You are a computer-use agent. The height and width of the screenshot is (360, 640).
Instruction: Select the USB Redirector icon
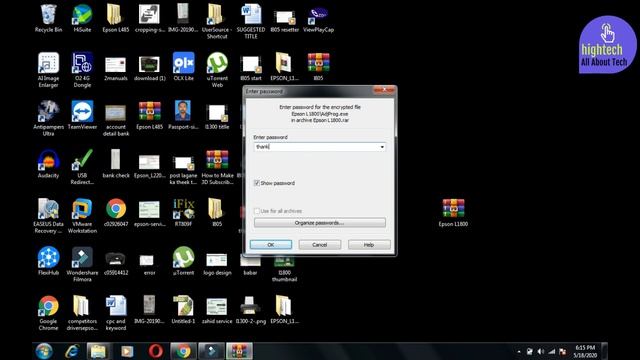pyautogui.click(x=82, y=167)
